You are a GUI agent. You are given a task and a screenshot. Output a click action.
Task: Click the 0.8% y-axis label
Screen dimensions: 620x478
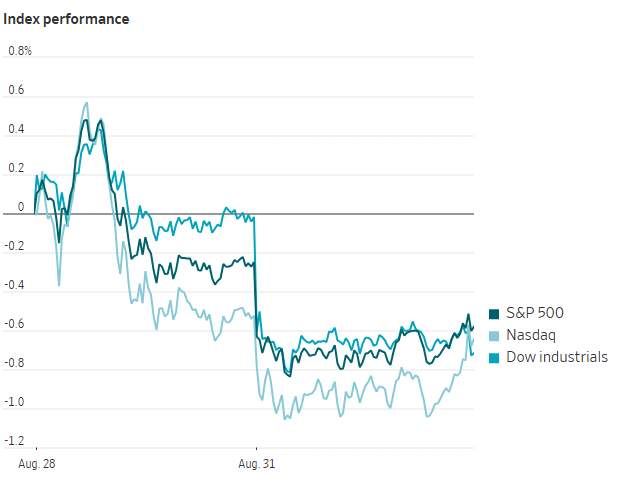point(20,51)
